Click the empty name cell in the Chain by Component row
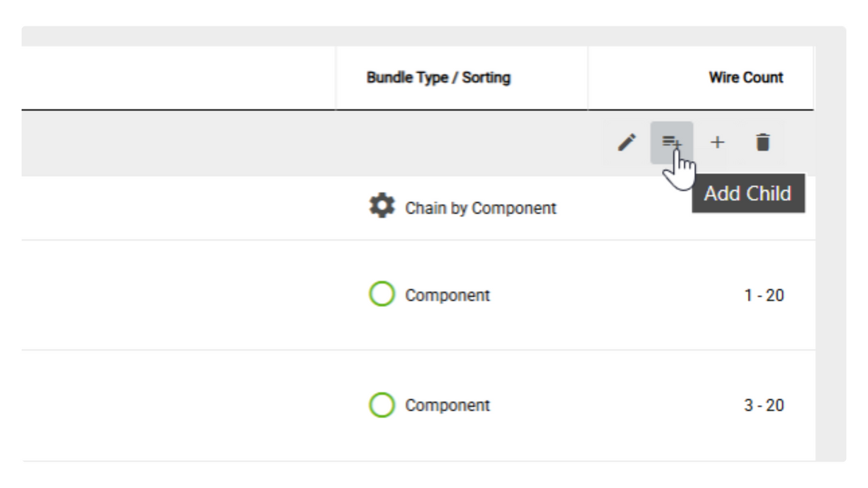The image size is (868, 488). (x=178, y=208)
